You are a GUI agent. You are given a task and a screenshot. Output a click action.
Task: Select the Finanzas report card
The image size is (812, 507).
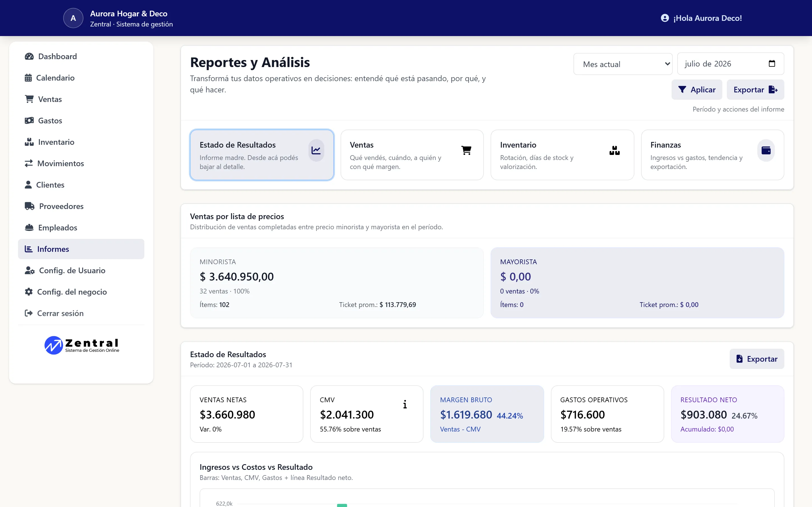click(712, 155)
